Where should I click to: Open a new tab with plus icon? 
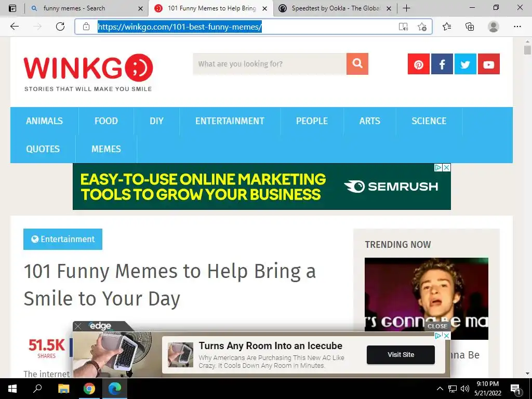tap(406, 8)
